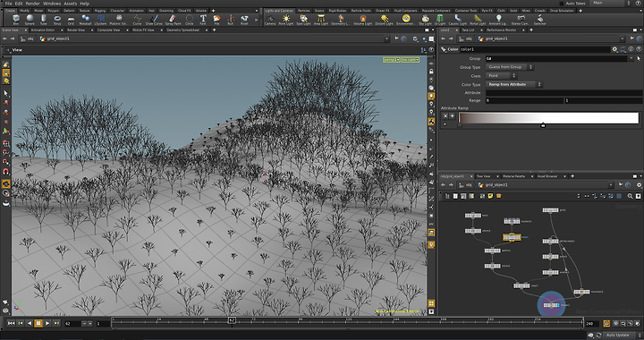Open the Class dropdown set to Point
644x340 pixels.
pyautogui.click(x=501, y=75)
